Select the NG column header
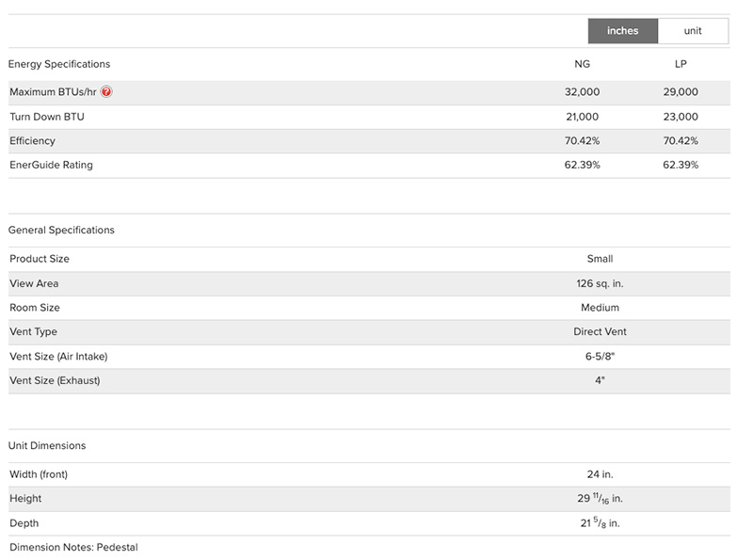The image size is (753, 560). [x=582, y=64]
